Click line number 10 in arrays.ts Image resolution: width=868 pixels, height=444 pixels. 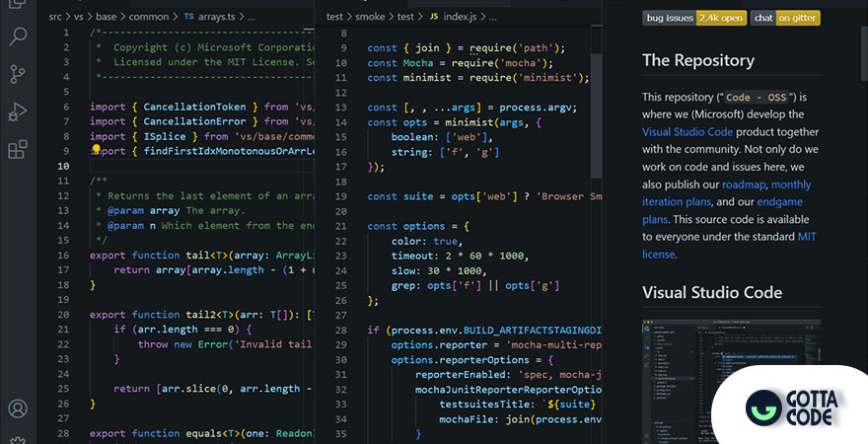[63, 166]
